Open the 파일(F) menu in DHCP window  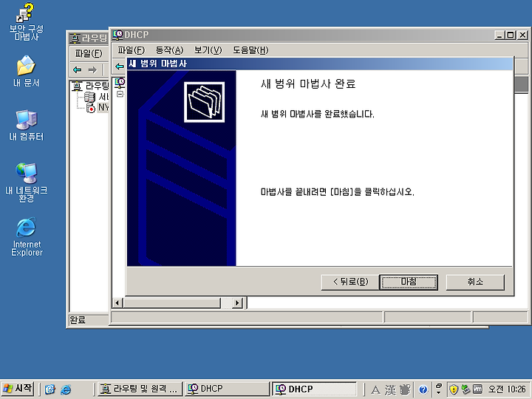coord(131,50)
